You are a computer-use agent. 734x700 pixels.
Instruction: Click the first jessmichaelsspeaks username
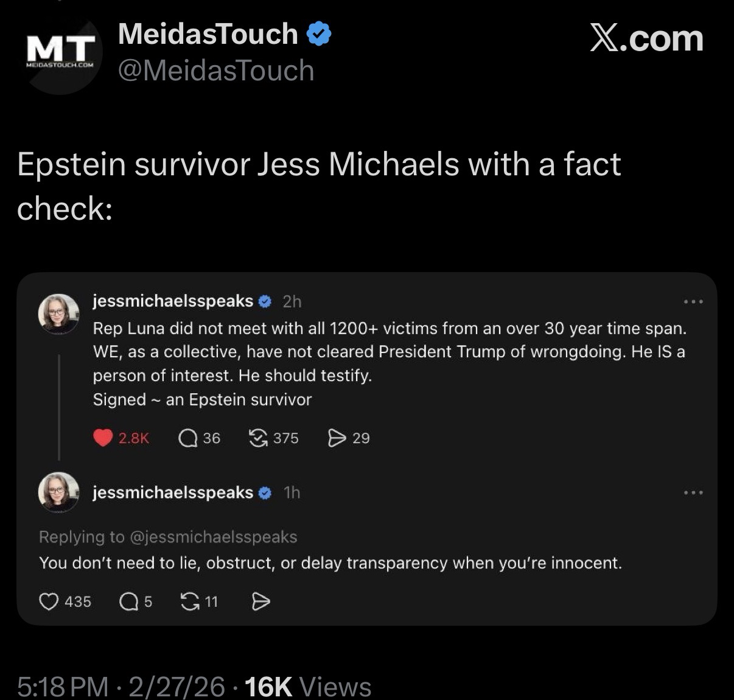click(x=173, y=301)
